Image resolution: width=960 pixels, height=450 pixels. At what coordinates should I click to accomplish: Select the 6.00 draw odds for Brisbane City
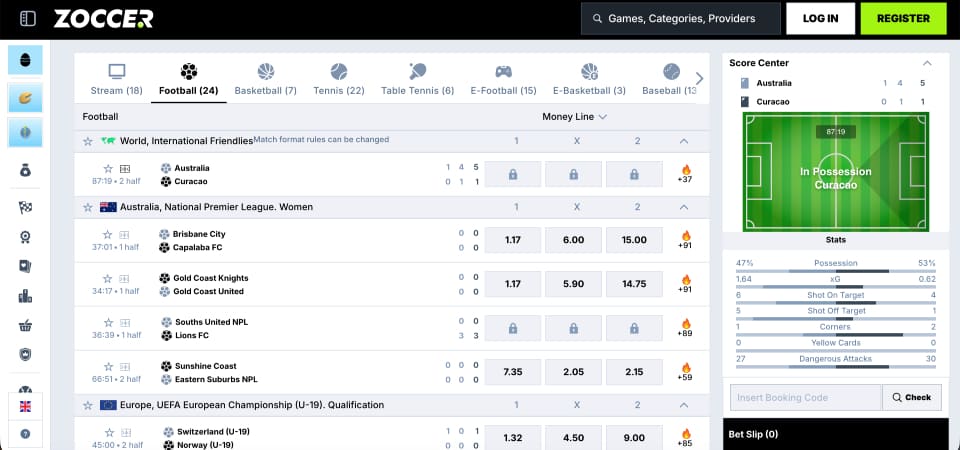[574, 240]
